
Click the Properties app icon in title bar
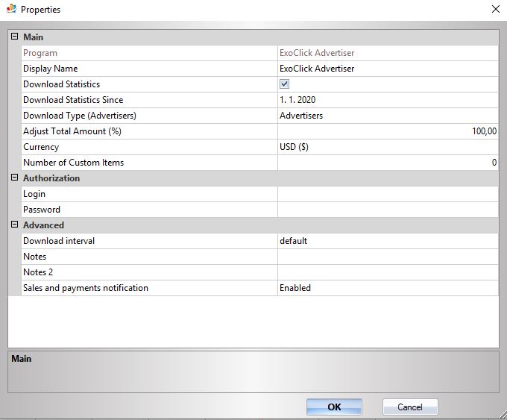point(11,8)
